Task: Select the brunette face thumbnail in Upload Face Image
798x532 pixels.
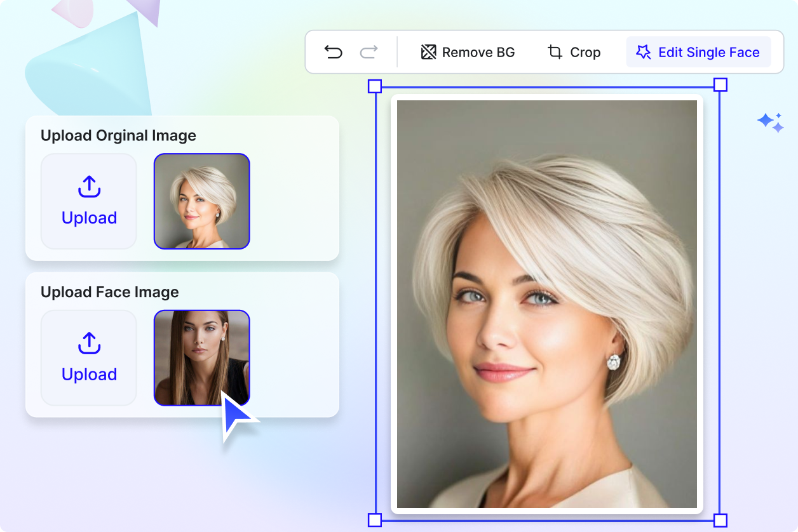Action: 201,357
